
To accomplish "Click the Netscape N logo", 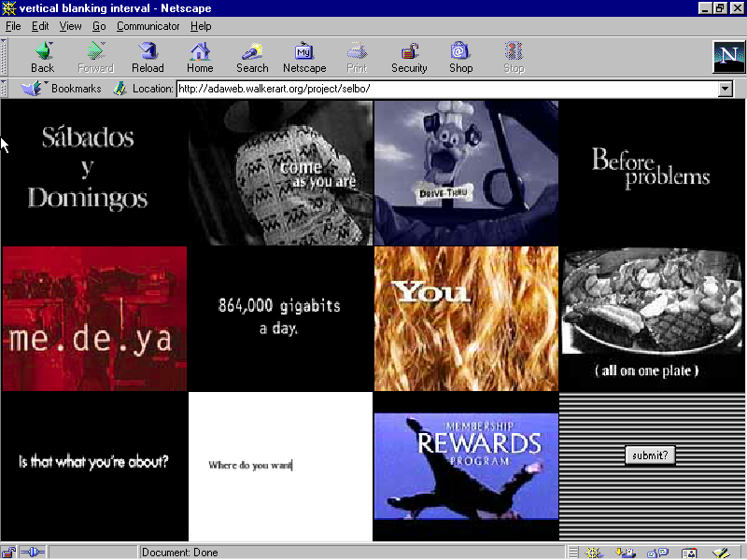I will tap(729, 57).
